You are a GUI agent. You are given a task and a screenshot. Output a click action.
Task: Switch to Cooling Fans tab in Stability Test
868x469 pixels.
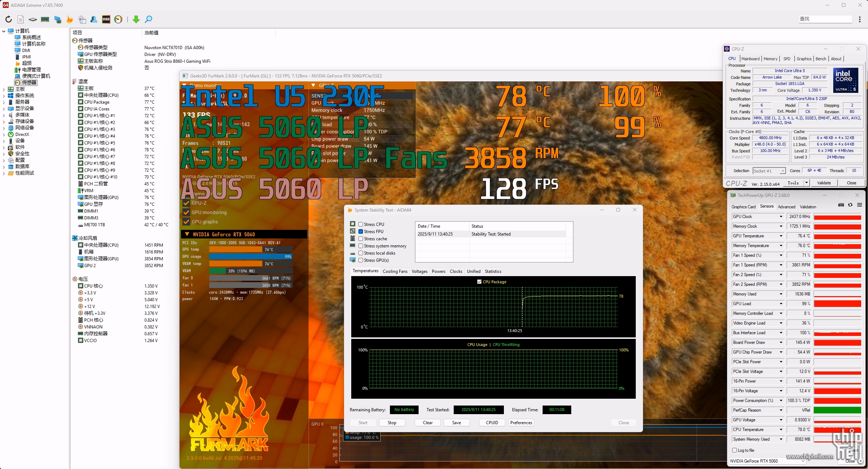(395, 271)
